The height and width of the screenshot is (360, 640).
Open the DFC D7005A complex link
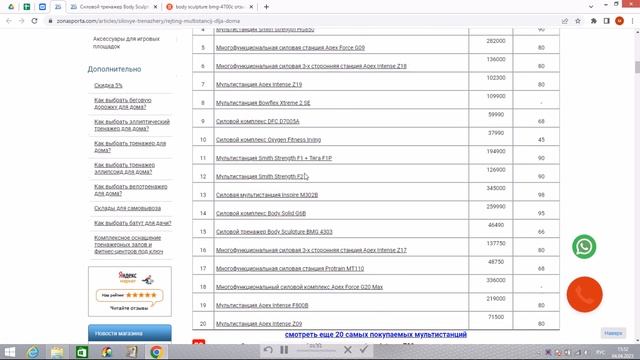(x=258, y=121)
